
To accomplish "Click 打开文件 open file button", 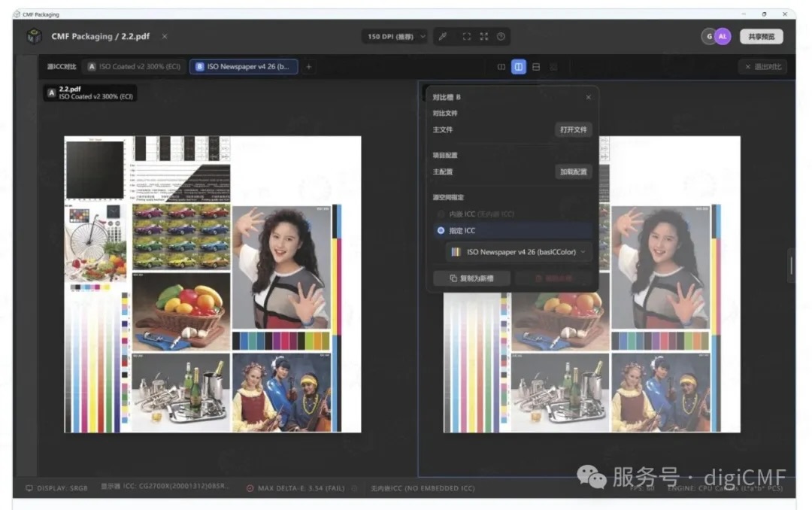I will pyautogui.click(x=573, y=129).
